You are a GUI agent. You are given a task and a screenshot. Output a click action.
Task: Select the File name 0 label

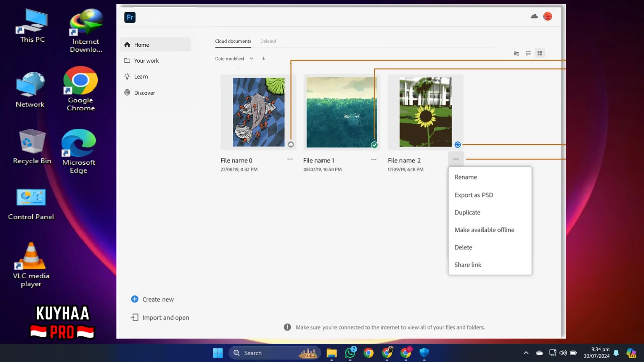click(236, 161)
